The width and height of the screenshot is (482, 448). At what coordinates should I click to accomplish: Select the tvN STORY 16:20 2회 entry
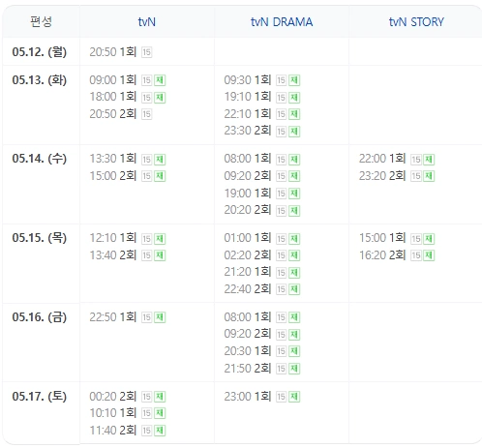(x=397, y=255)
